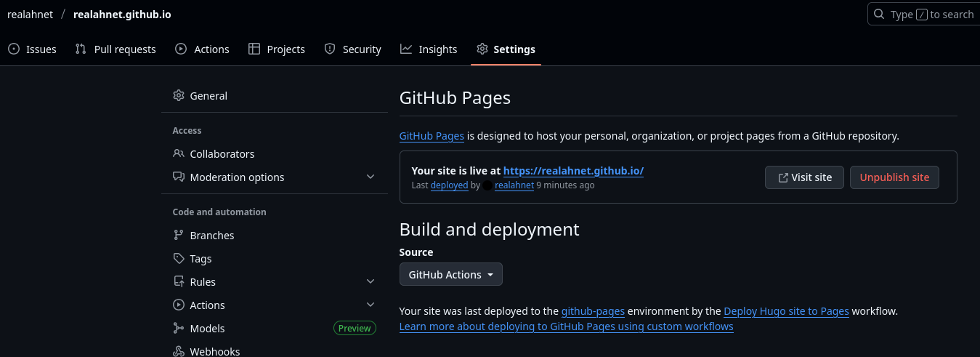Expand Moderation options section
The height and width of the screenshot is (357, 980).
click(370, 177)
